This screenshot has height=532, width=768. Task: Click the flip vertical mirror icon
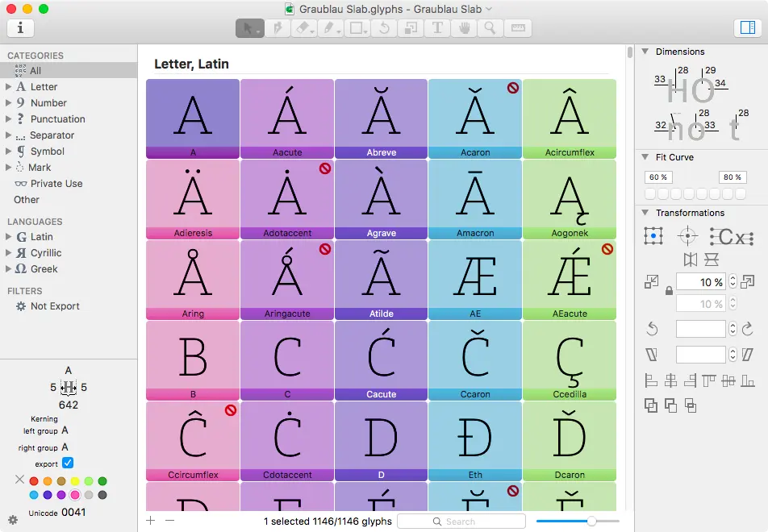click(712, 260)
